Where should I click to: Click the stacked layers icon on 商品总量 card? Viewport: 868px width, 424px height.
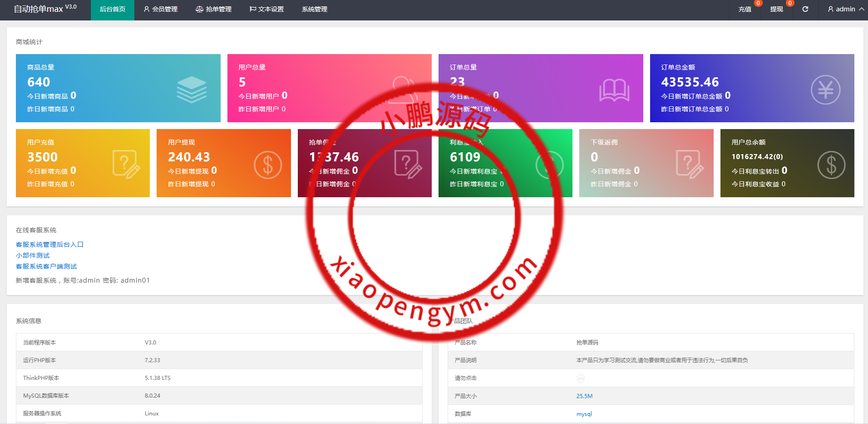[x=192, y=89]
